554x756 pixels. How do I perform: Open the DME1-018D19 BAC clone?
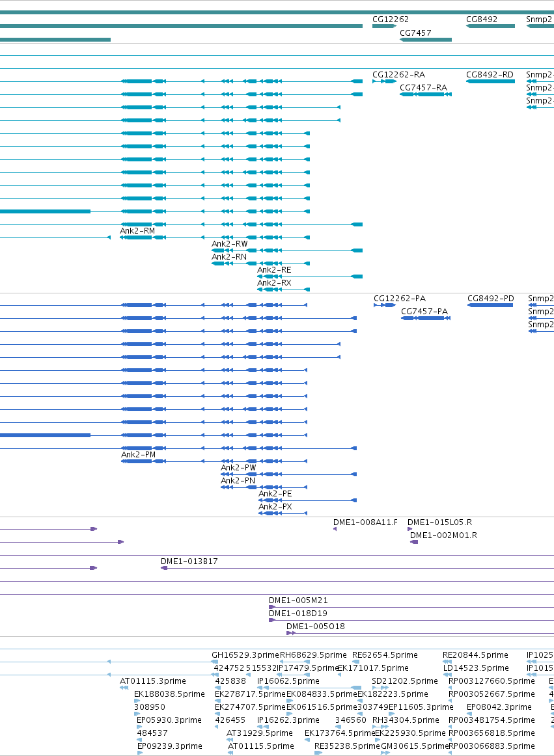tap(298, 614)
